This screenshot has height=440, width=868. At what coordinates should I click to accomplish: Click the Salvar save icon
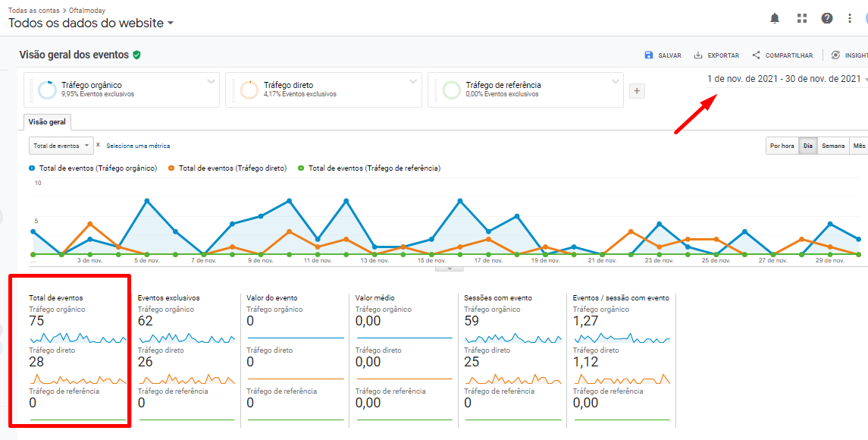pos(649,55)
